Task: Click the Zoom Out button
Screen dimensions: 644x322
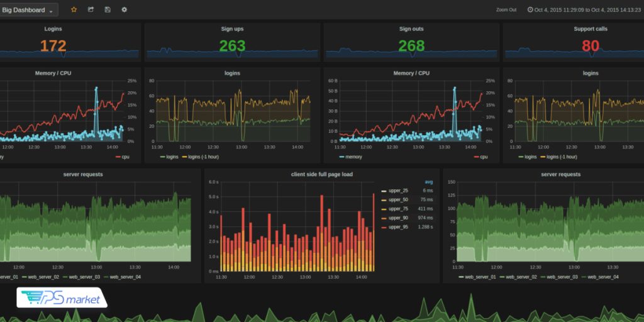Action: (x=506, y=10)
